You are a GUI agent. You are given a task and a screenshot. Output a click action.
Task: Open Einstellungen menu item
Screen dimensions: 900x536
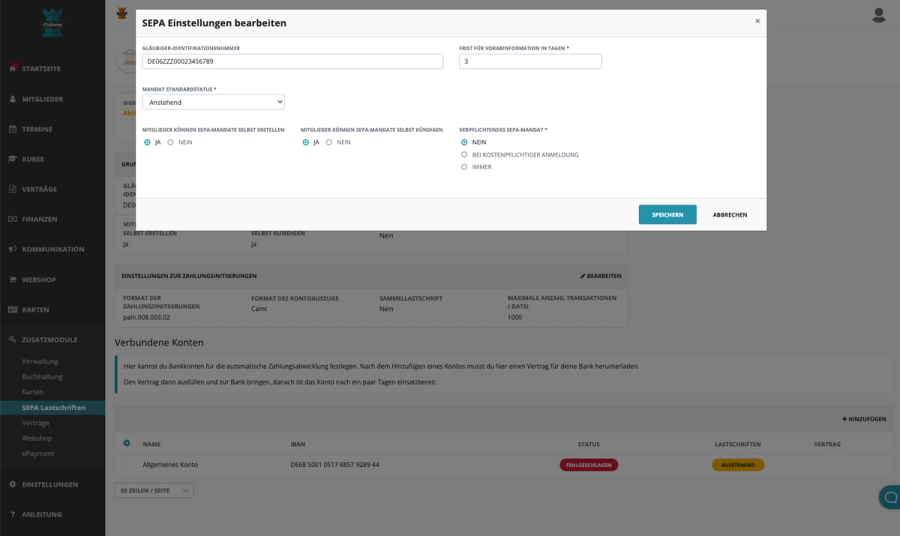50,484
